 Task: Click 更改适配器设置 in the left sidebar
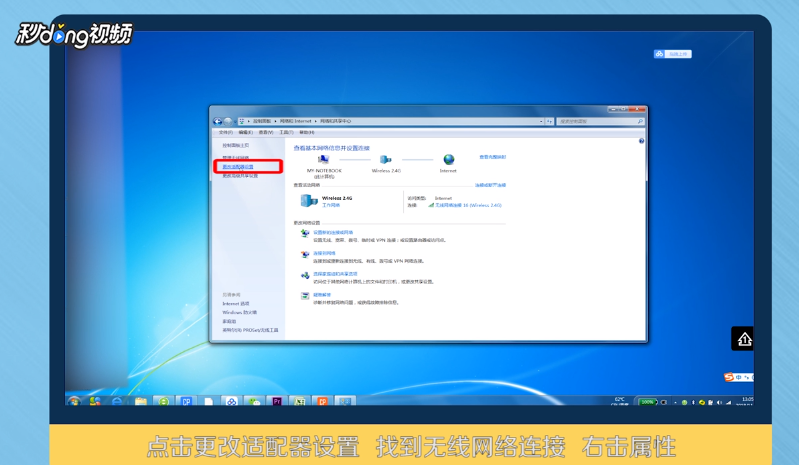(238, 167)
